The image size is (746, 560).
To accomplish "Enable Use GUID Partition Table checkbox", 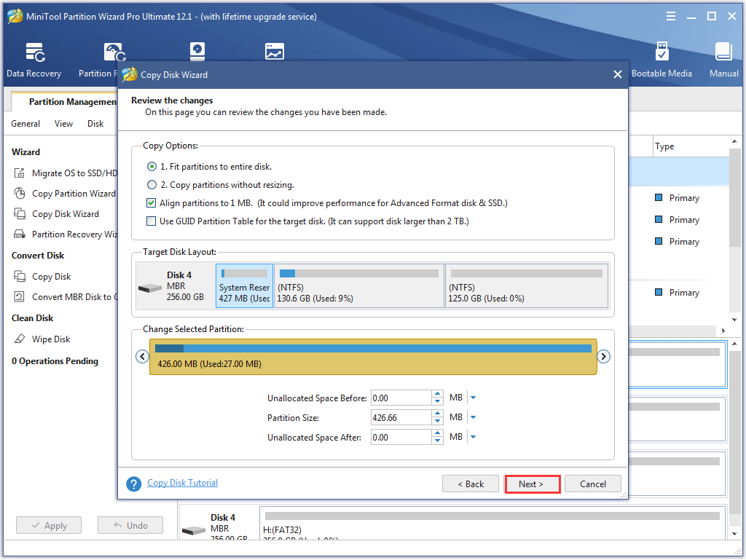I will pos(151,221).
